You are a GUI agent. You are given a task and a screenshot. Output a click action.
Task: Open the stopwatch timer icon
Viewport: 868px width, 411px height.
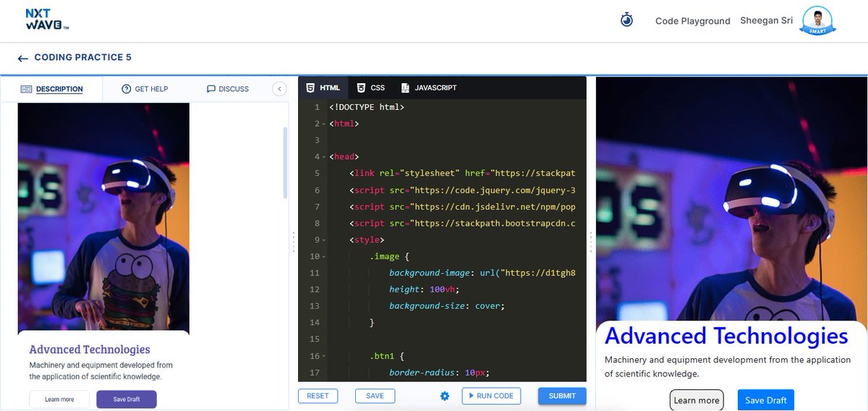tap(627, 20)
